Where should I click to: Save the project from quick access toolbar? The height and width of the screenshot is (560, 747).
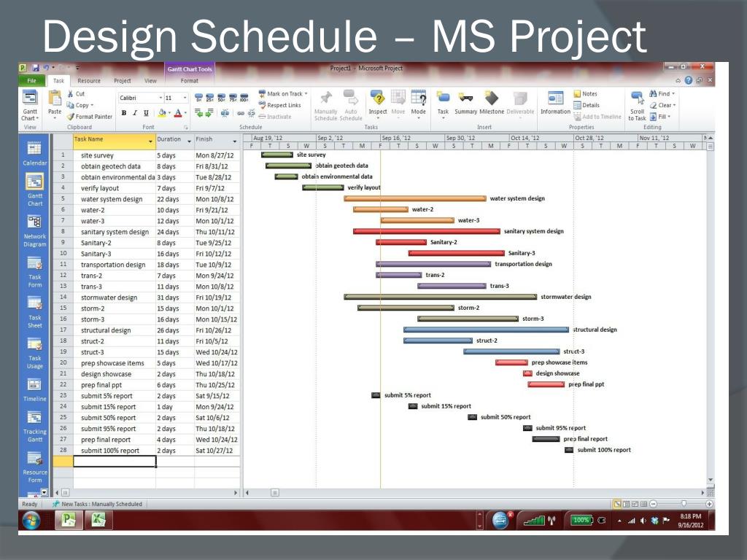(35, 68)
